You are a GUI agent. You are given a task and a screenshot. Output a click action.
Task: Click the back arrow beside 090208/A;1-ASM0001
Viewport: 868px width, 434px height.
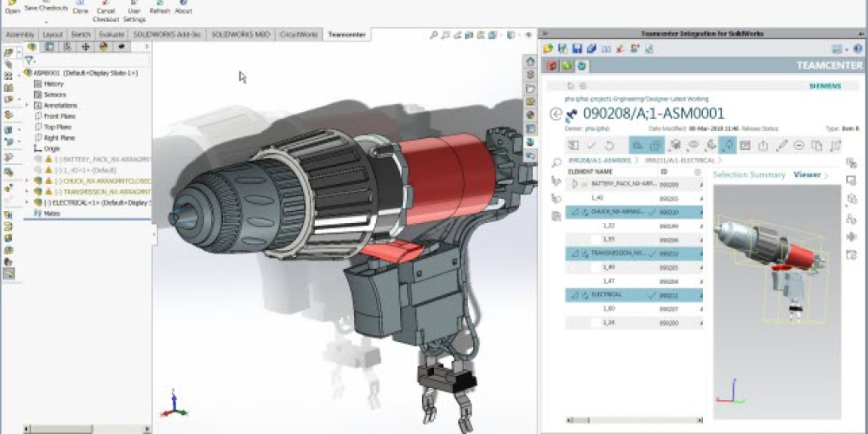click(x=556, y=114)
